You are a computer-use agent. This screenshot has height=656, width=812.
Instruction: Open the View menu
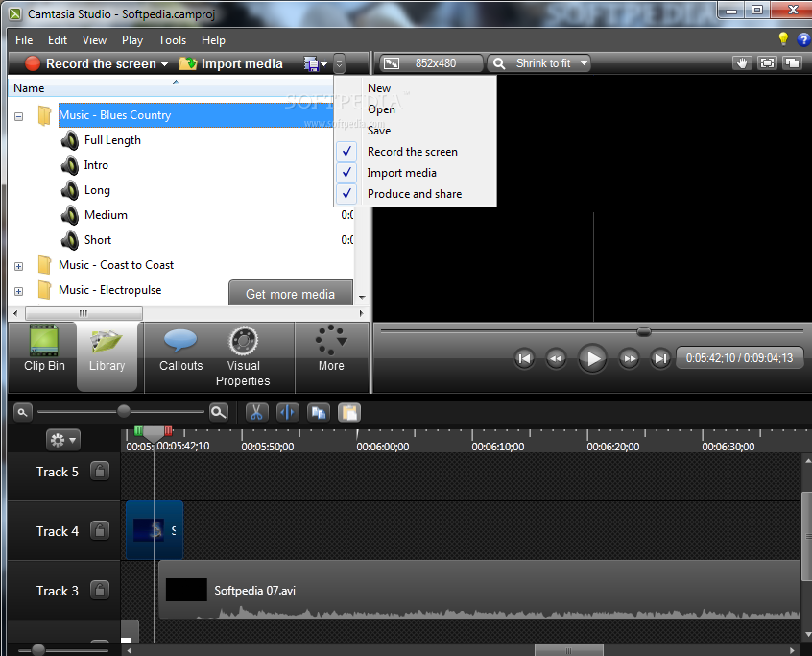click(94, 40)
